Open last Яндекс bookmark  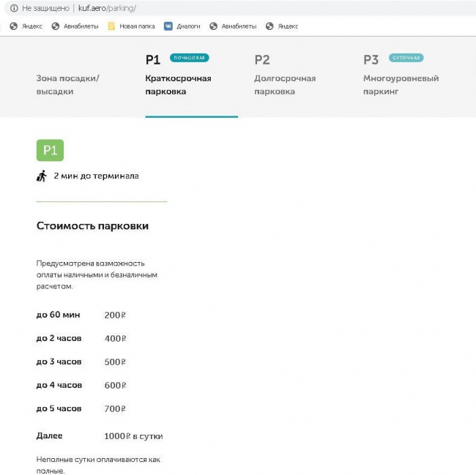tap(282, 26)
